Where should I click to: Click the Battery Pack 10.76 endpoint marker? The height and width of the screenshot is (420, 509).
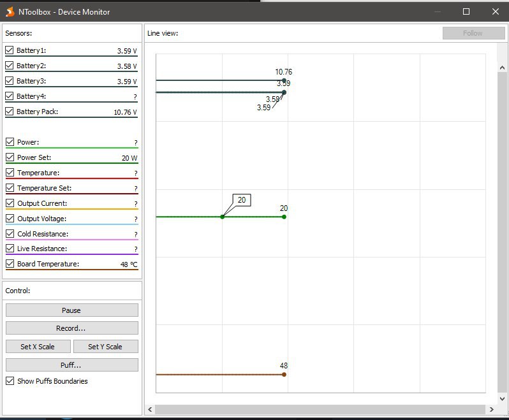(x=284, y=80)
